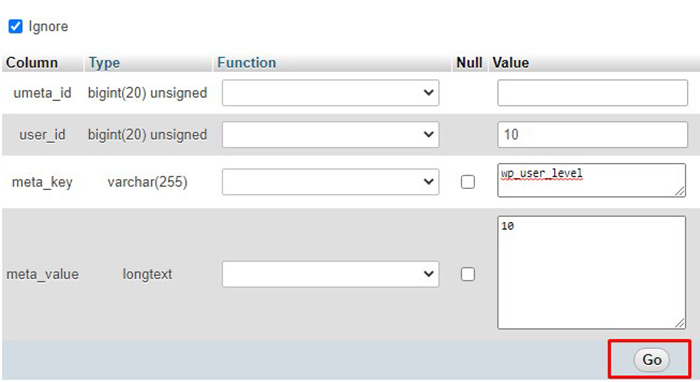Viewport: 700px width, 382px height.
Task: Tick the Null checkbox for meta_key
Action: (x=467, y=182)
